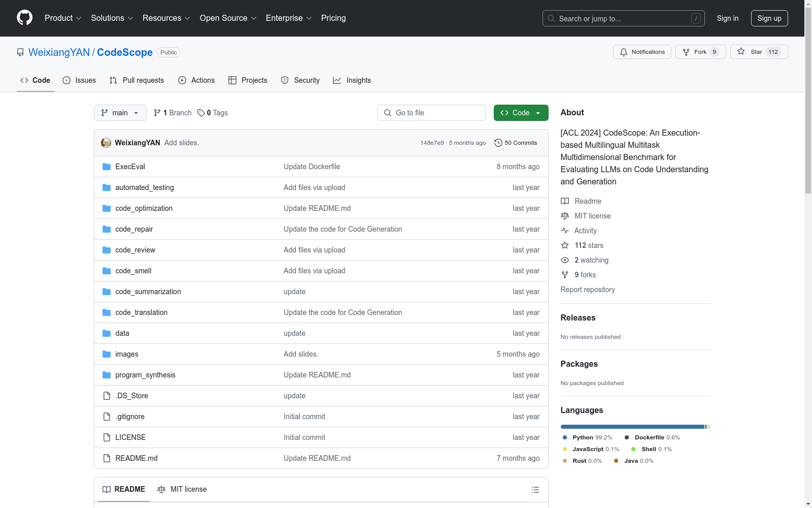Switch to the Pull requests tab
Screen dimensions: 812x508
(x=137, y=80)
